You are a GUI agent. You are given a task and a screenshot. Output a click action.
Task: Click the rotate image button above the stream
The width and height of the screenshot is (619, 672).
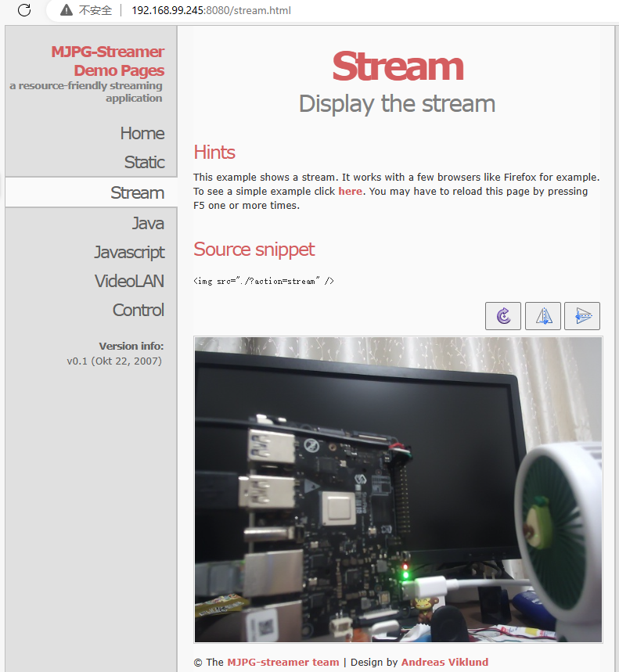(503, 316)
